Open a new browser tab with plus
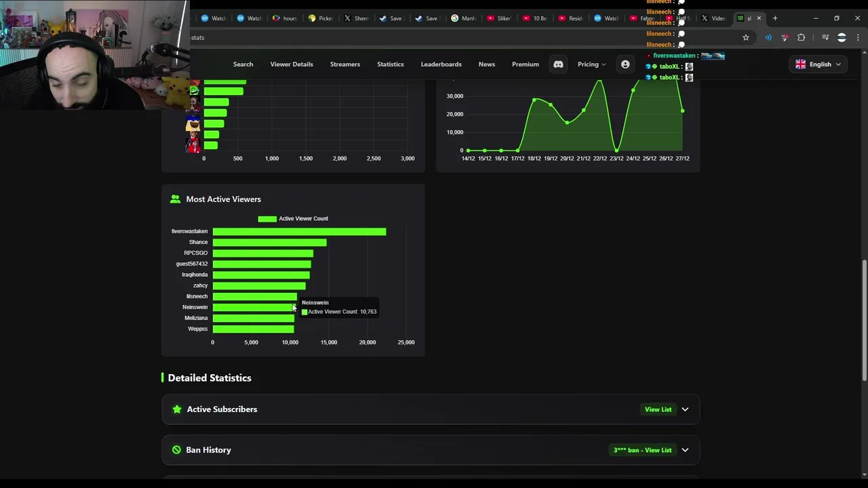Image resolution: width=868 pixels, height=488 pixels. point(775,18)
